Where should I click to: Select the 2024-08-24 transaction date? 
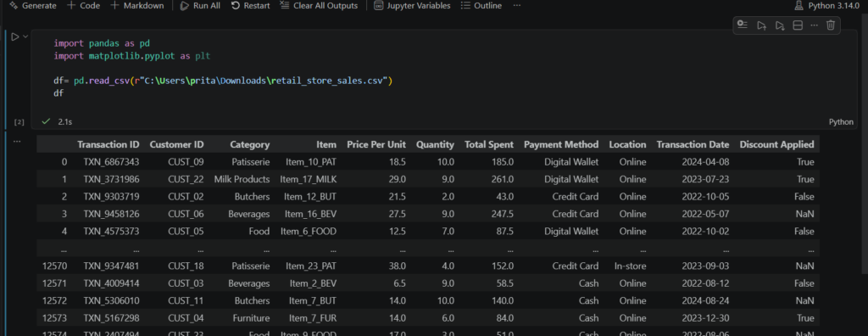[706, 300]
